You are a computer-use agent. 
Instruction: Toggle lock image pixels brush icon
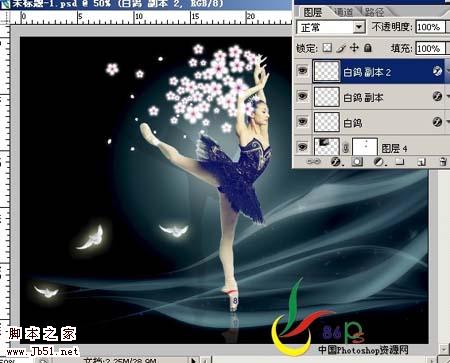pos(341,48)
